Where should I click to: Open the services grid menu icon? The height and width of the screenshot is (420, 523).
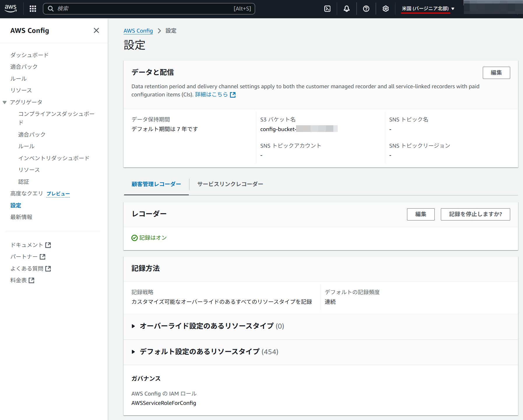[33, 9]
